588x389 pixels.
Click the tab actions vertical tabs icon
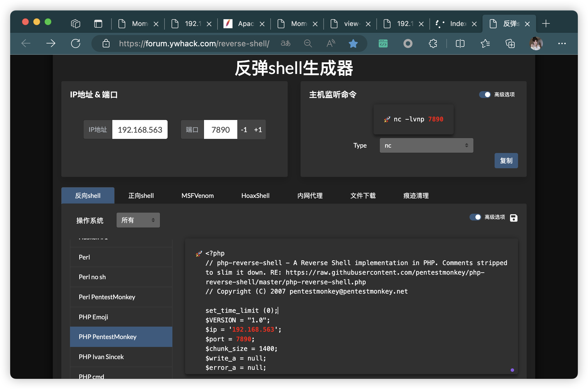[x=98, y=24]
